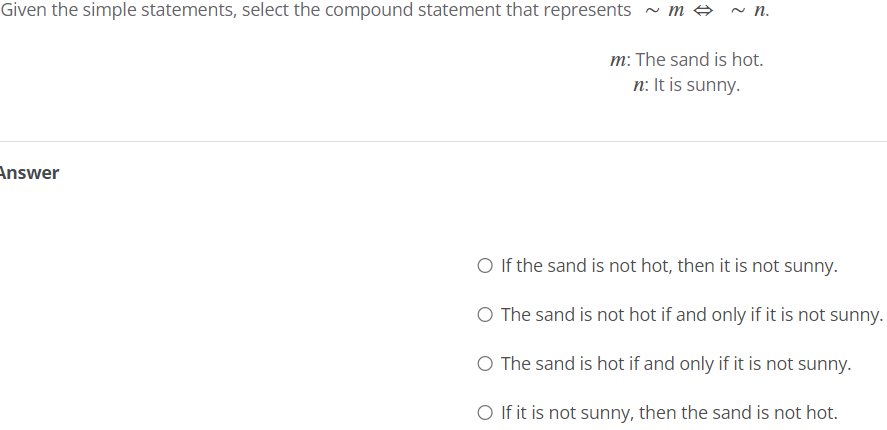The height and width of the screenshot is (430, 887).
Task: Click the 'The sand is hot.' statement definition
Action: 700,59
